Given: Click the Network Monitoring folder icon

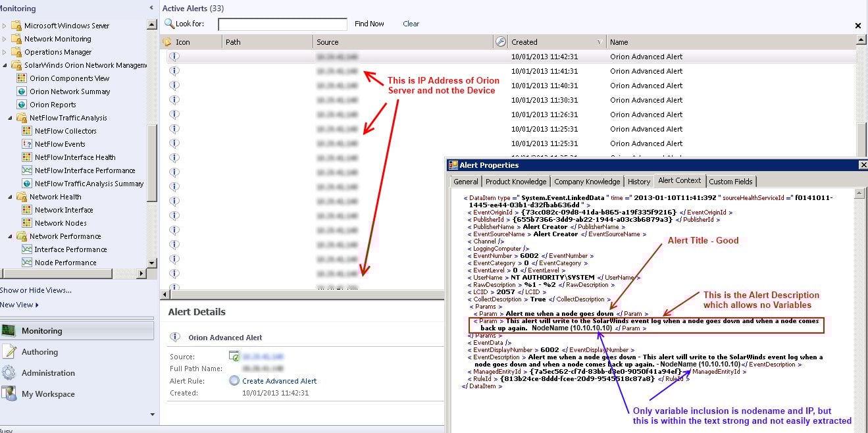Looking at the screenshot, I should pyautogui.click(x=16, y=39).
